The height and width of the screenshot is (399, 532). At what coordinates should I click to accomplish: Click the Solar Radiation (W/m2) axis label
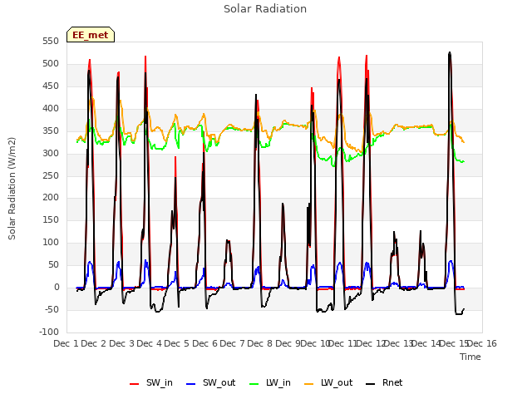[x=12, y=189]
